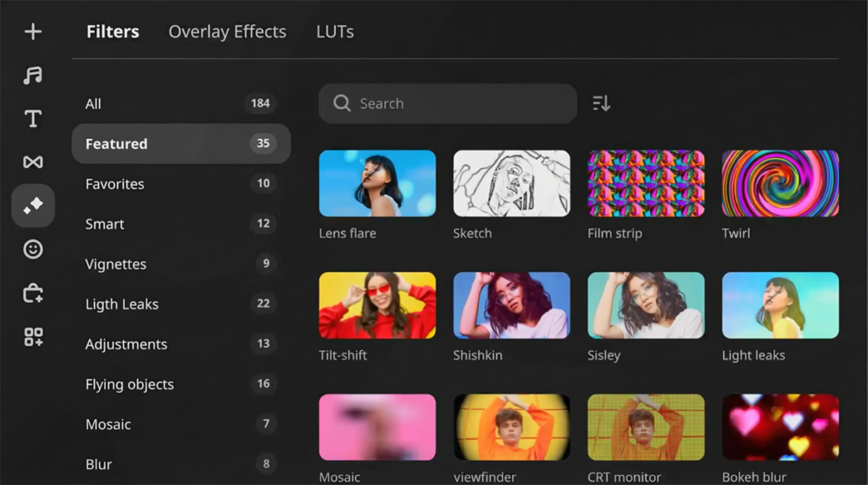Click the 'Shishkin' caption text
Screen dimensions: 868x485
pyautogui.click(x=478, y=355)
